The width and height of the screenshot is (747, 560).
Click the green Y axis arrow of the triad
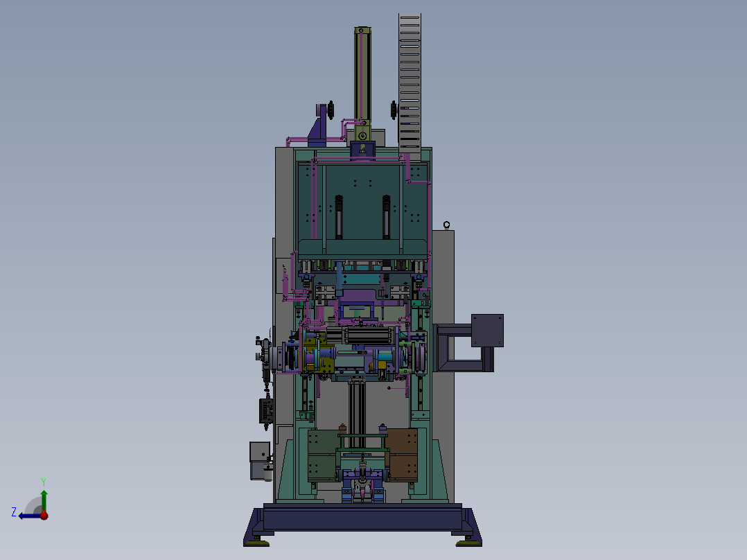pos(44,500)
